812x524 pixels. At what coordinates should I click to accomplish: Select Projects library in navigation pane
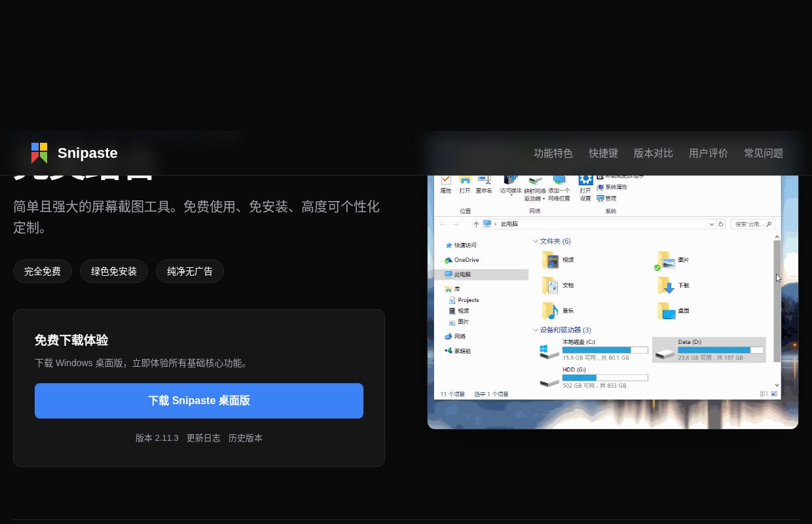pyautogui.click(x=464, y=300)
